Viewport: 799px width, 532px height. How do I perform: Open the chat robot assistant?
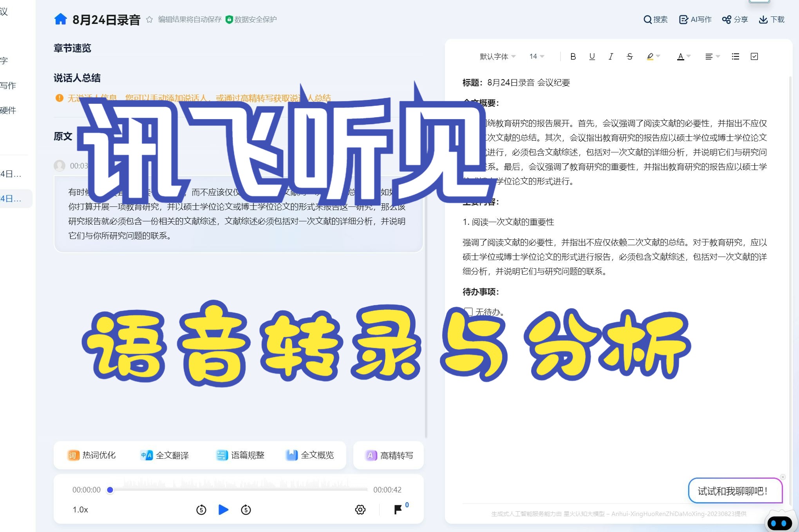coord(781,521)
